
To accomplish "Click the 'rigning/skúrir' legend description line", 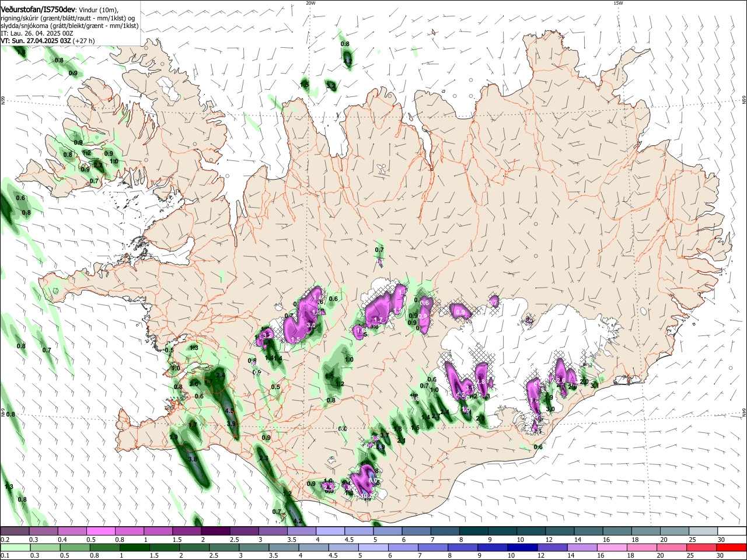I will click(67, 17).
